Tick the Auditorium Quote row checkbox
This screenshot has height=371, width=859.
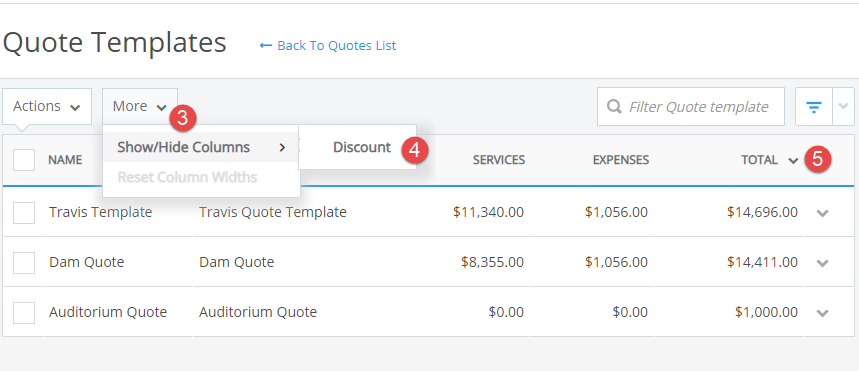tap(24, 312)
